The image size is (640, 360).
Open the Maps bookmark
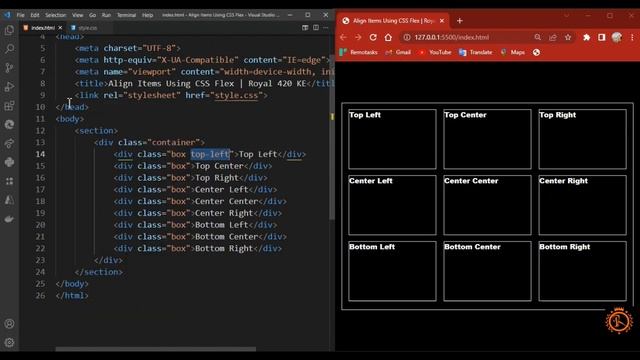click(513, 52)
